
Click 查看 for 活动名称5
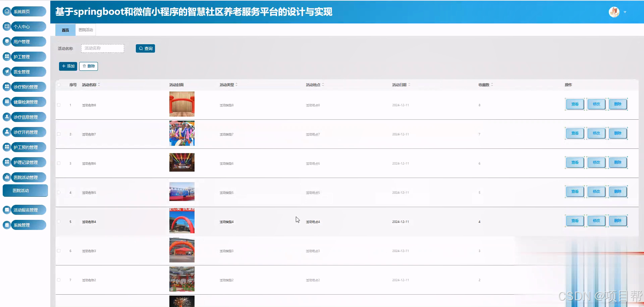click(x=575, y=192)
